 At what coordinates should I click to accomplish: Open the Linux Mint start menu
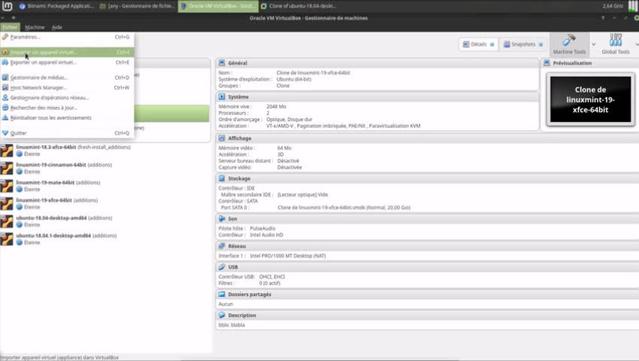point(7,6)
